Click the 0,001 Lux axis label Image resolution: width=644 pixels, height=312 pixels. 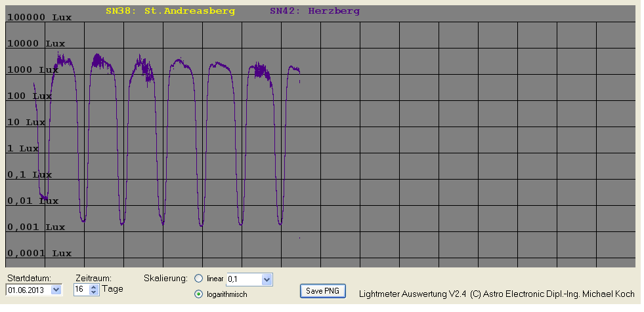(x=36, y=227)
